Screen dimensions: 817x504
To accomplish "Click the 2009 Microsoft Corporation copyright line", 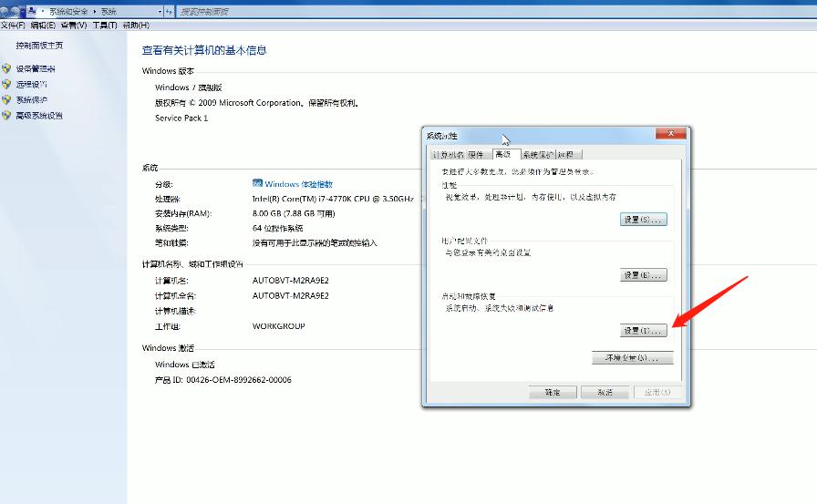I will 257,103.
